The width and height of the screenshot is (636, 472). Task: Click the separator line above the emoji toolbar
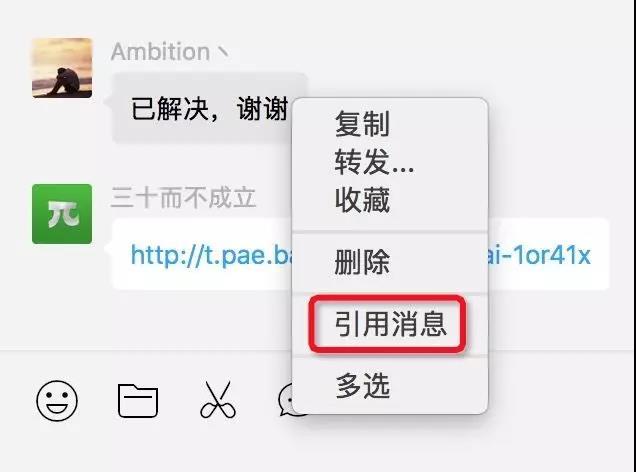(x=146, y=349)
